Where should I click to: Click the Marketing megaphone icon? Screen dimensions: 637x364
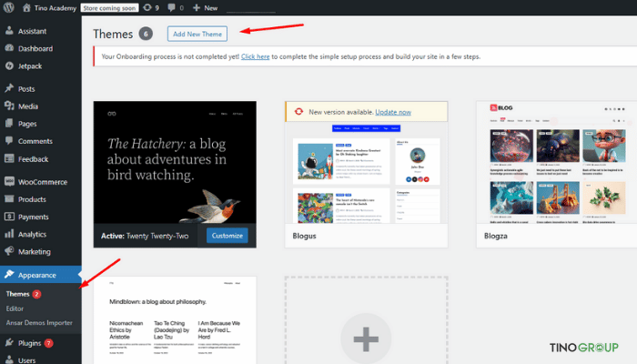9,251
